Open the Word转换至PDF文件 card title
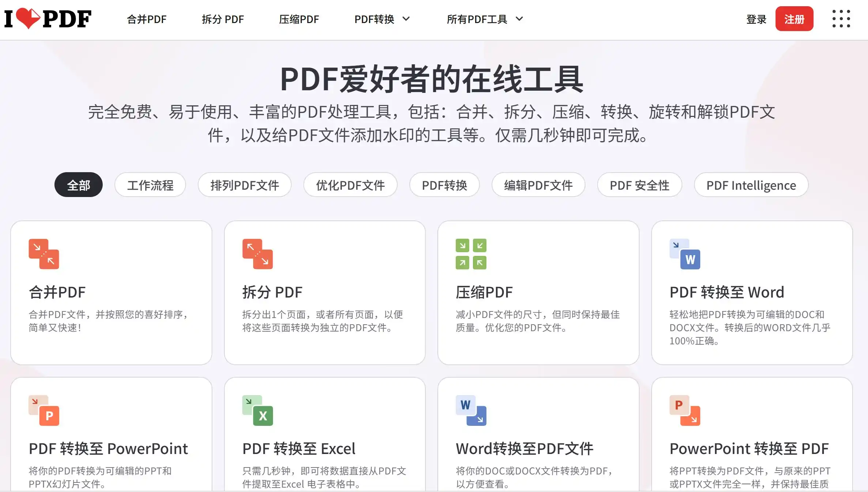 [524, 449]
